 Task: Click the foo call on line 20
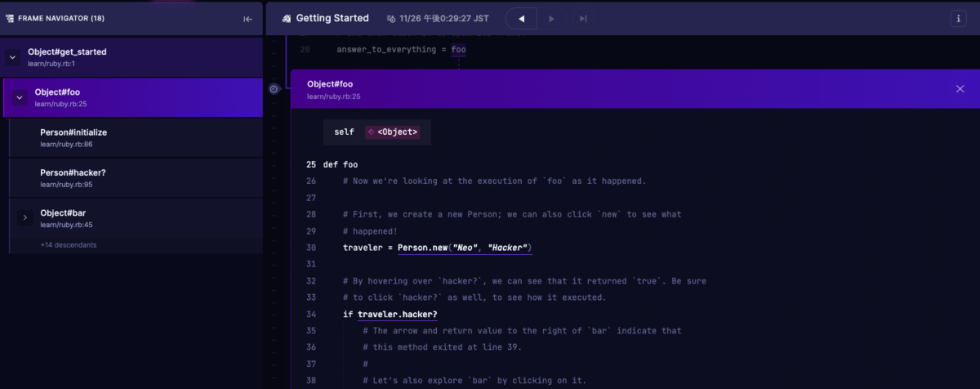pyautogui.click(x=458, y=50)
